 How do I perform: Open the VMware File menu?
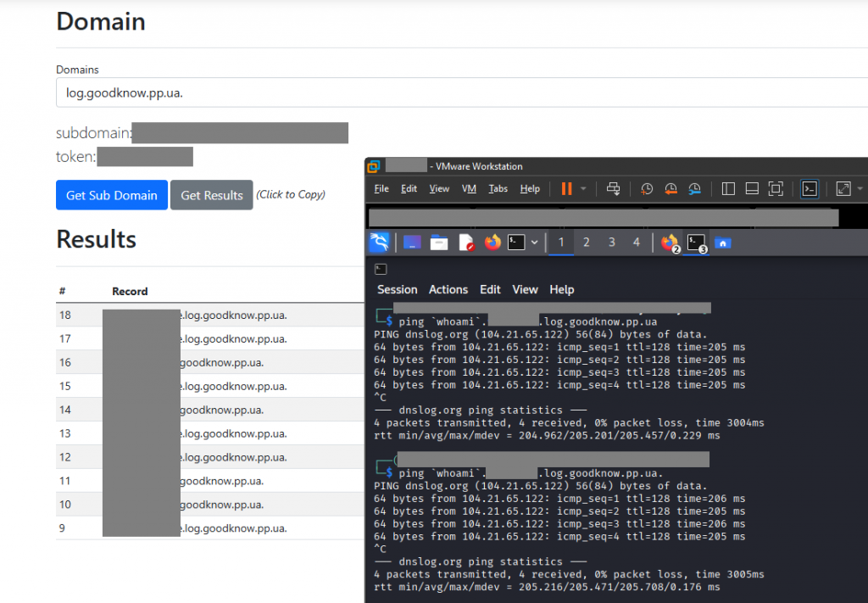pos(381,189)
